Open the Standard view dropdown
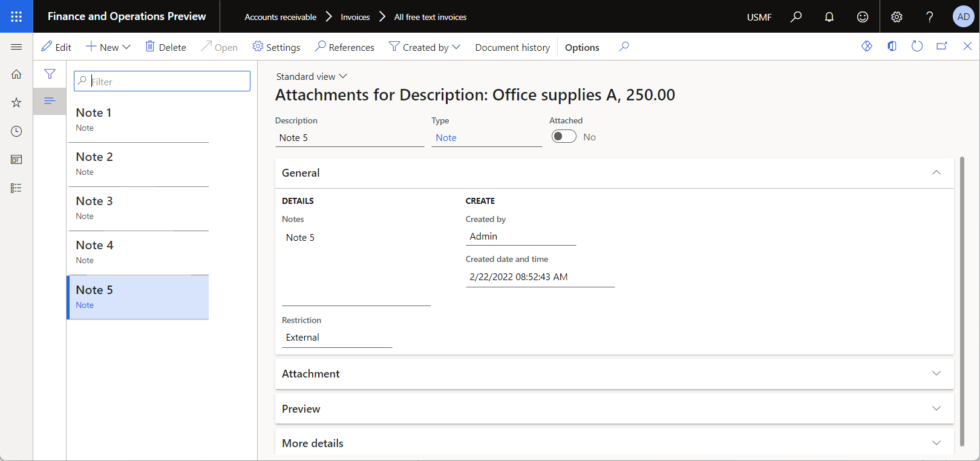This screenshot has width=980, height=461. click(312, 77)
